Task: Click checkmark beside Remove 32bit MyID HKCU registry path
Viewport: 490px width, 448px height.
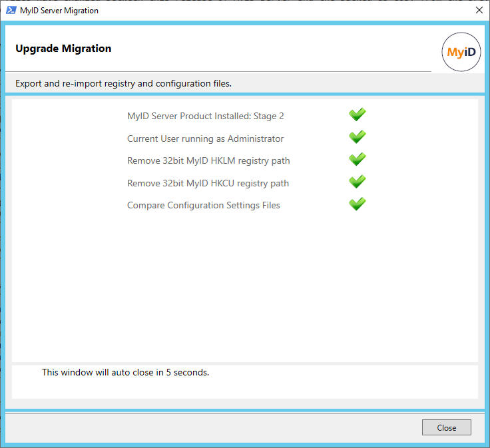Action: pos(358,182)
